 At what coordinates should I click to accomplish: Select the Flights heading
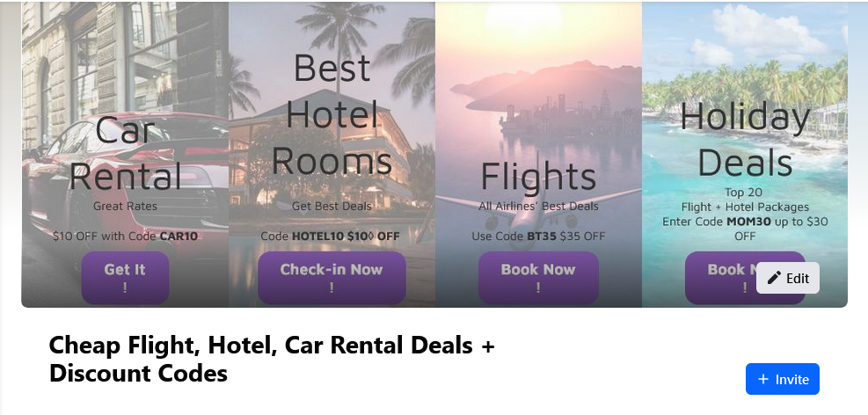point(538,177)
